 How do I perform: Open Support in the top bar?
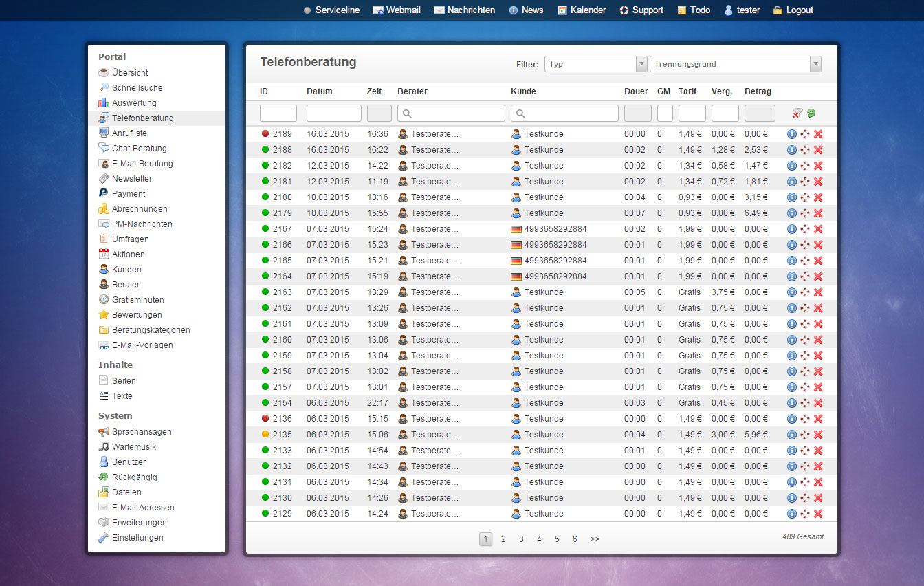pyautogui.click(x=641, y=10)
